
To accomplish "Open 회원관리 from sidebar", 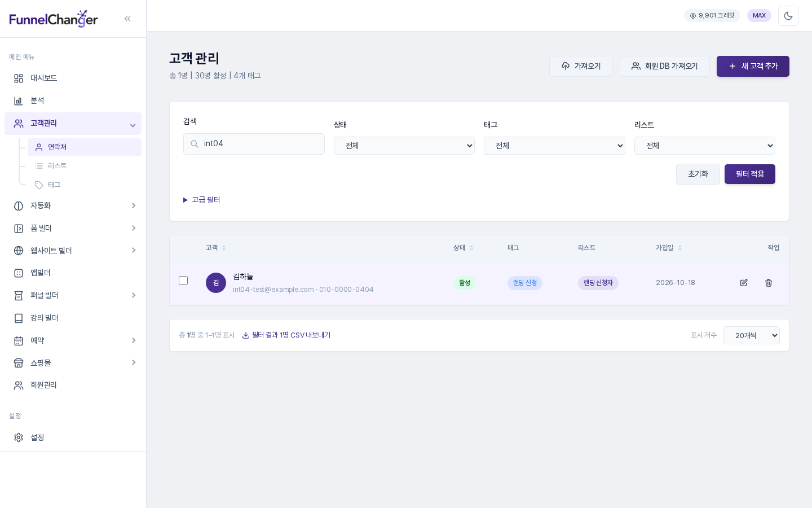I will 73,386.
